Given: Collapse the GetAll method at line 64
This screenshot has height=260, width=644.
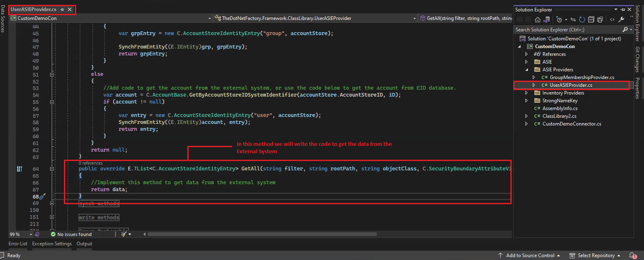Looking at the screenshot, I should click(52, 169).
